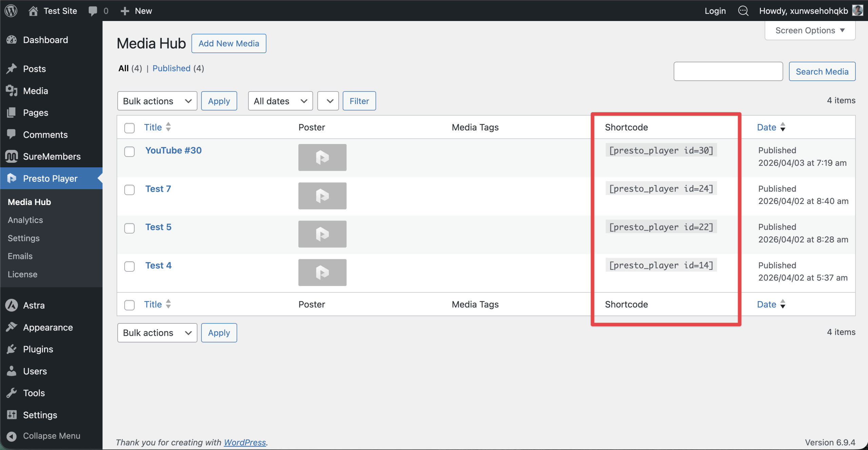Click the Collapse Menu arrow icon
The width and height of the screenshot is (868, 450).
pyautogui.click(x=12, y=436)
